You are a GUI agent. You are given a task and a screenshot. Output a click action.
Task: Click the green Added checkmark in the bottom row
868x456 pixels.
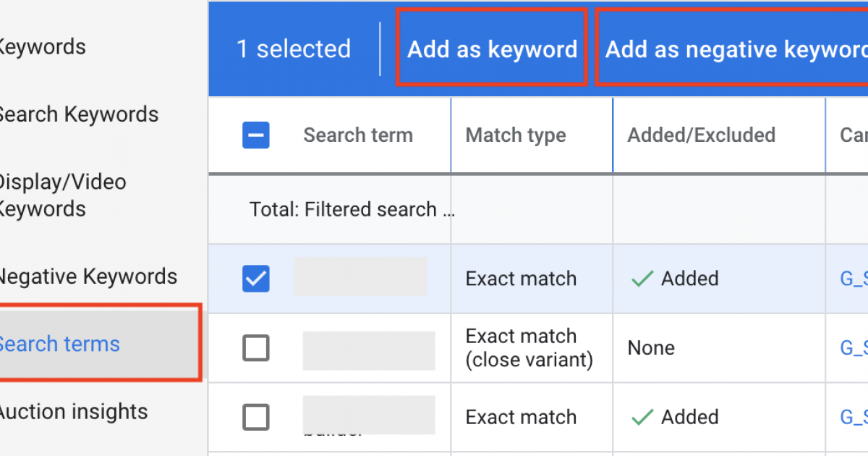642,418
